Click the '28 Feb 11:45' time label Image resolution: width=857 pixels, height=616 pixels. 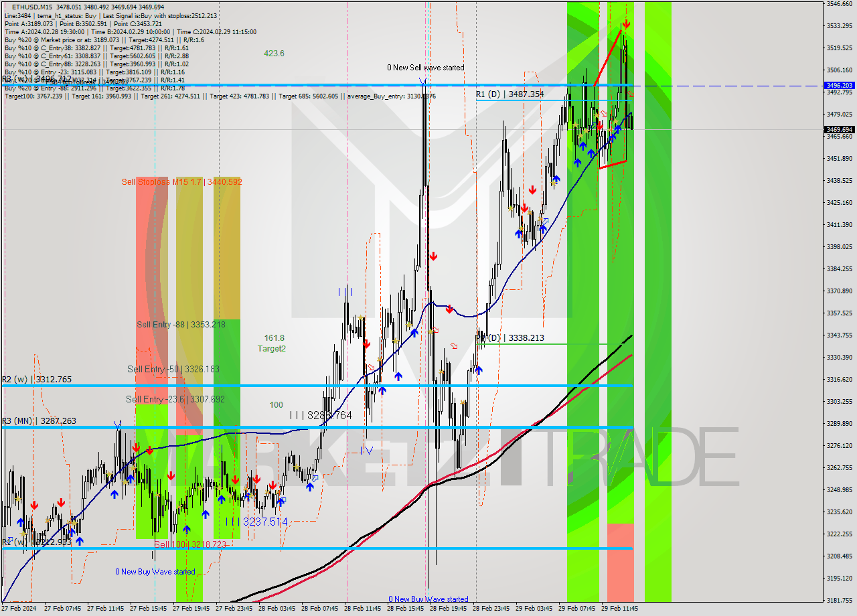point(362,609)
